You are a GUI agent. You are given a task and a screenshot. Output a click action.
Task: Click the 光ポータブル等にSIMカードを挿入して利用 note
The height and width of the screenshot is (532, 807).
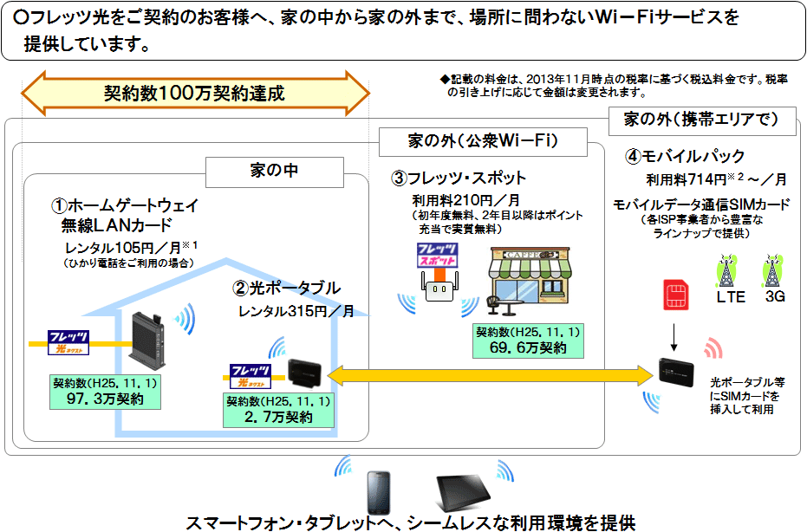[747, 396]
